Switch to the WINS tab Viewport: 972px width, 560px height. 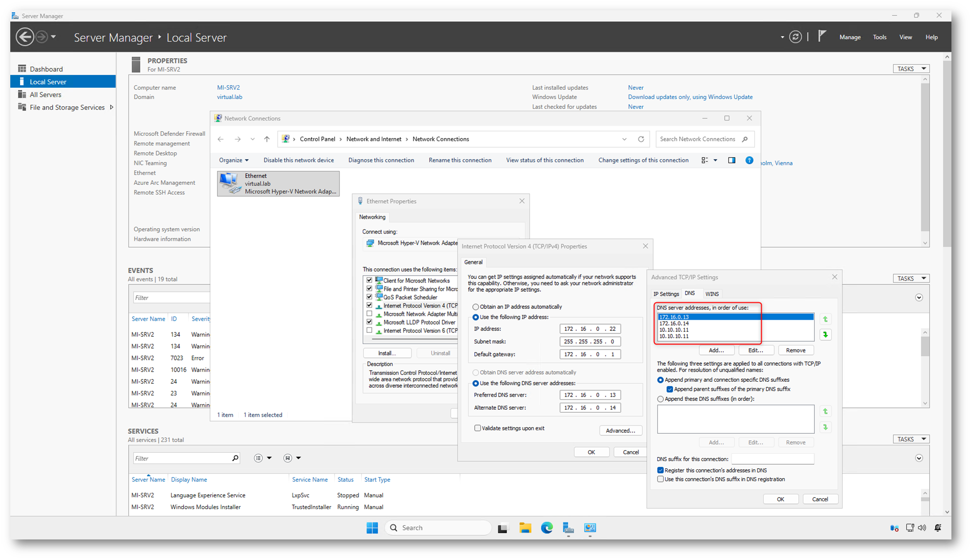click(x=712, y=294)
